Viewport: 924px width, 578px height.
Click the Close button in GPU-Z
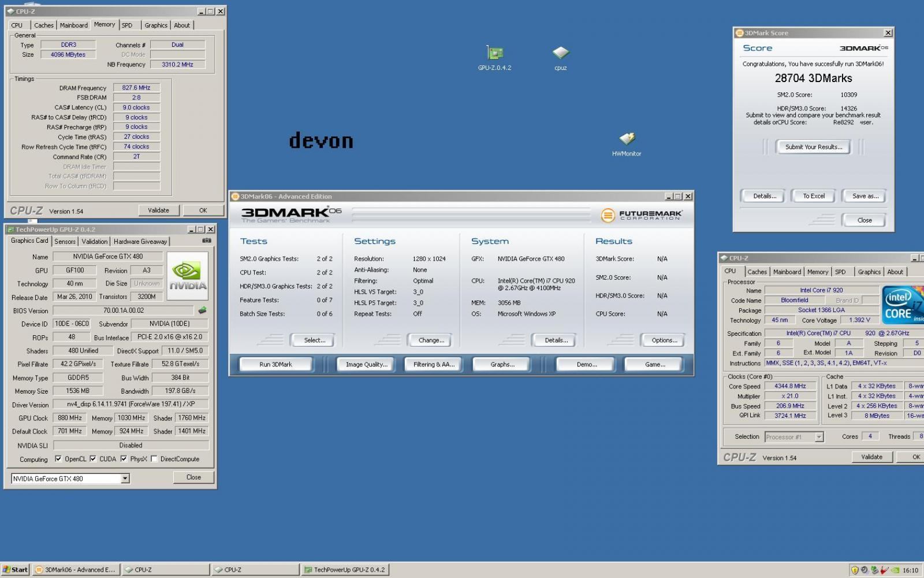(x=193, y=477)
